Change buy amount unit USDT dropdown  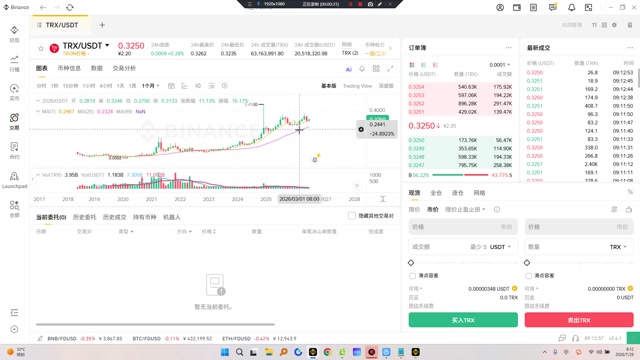(x=500, y=247)
